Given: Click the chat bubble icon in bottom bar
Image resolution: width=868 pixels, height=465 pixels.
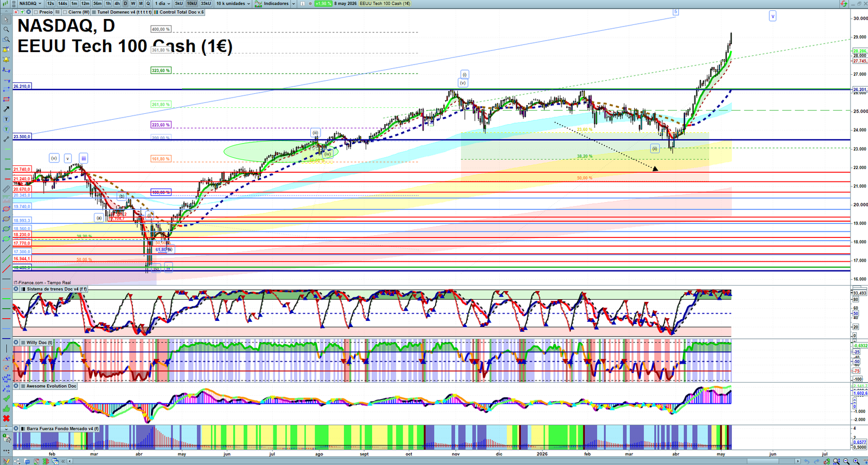Looking at the screenshot, I should [x=27, y=461].
